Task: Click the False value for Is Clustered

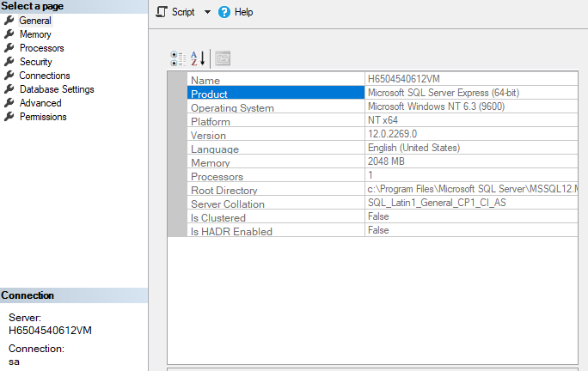Action: click(378, 216)
